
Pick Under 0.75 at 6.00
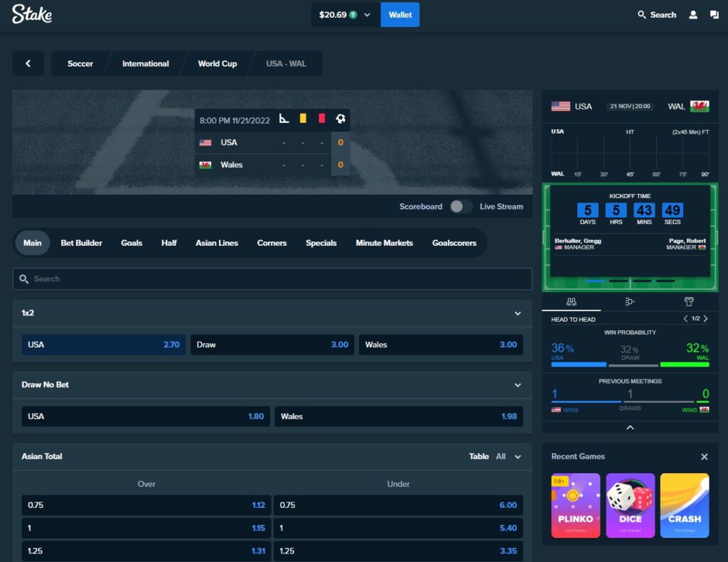point(398,505)
